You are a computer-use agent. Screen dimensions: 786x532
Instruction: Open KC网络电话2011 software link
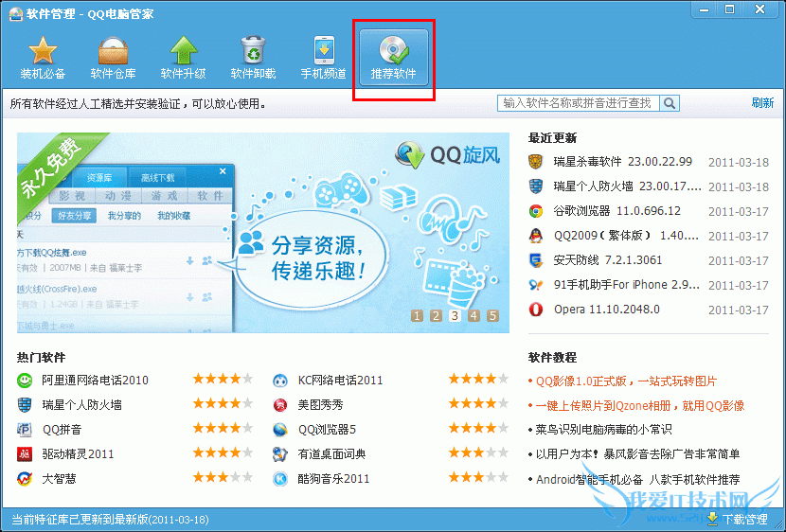340,381
